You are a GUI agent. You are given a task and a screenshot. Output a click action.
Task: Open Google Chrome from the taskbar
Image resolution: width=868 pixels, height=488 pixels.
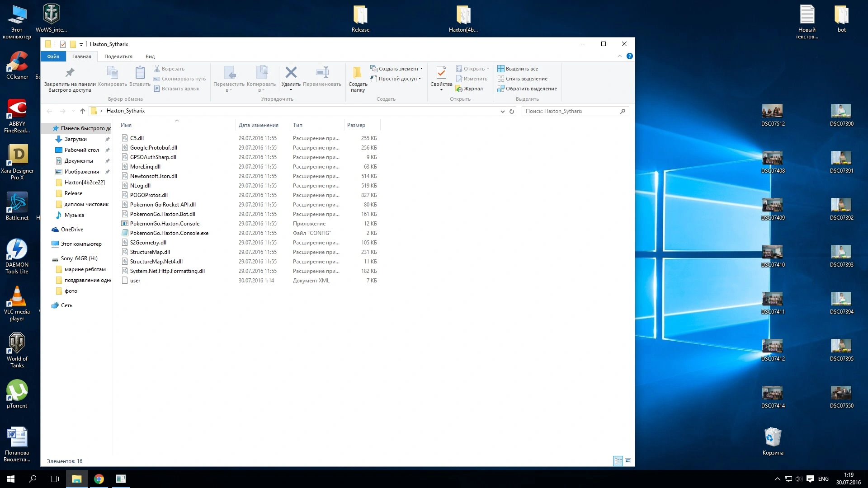click(x=99, y=479)
